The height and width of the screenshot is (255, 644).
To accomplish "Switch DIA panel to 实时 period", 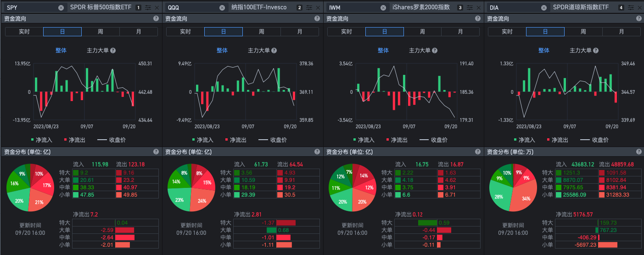I will point(507,32).
